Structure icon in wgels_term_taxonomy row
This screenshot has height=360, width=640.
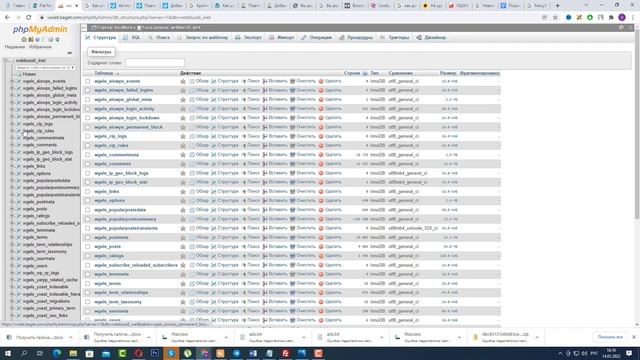point(213,302)
